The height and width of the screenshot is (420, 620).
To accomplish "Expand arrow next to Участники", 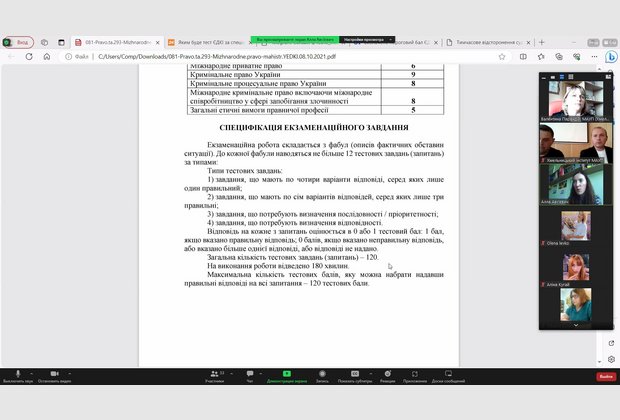I will point(231,373).
